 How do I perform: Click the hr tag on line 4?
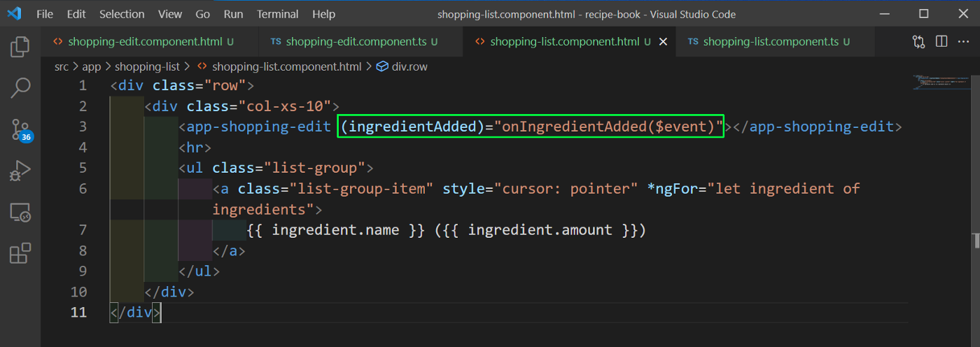click(x=195, y=148)
